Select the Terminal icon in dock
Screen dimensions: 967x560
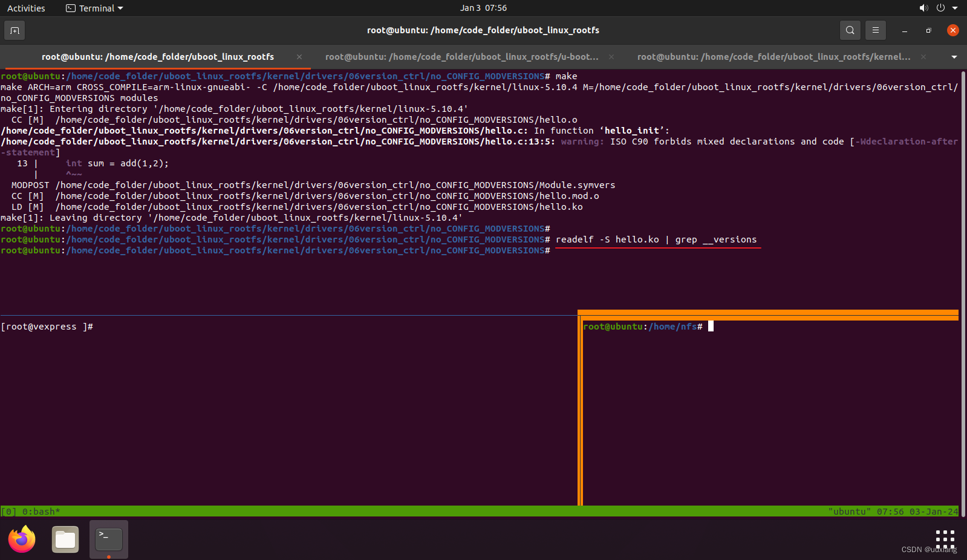tap(109, 539)
